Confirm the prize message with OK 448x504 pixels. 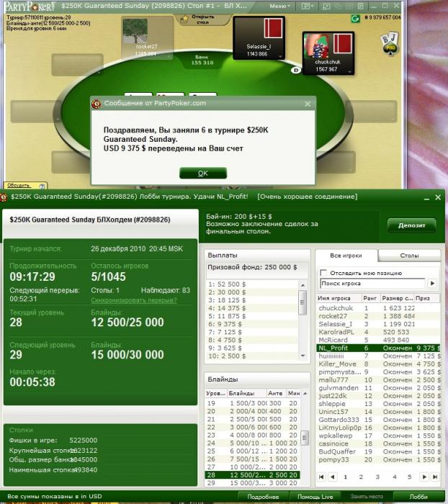[x=203, y=174]
